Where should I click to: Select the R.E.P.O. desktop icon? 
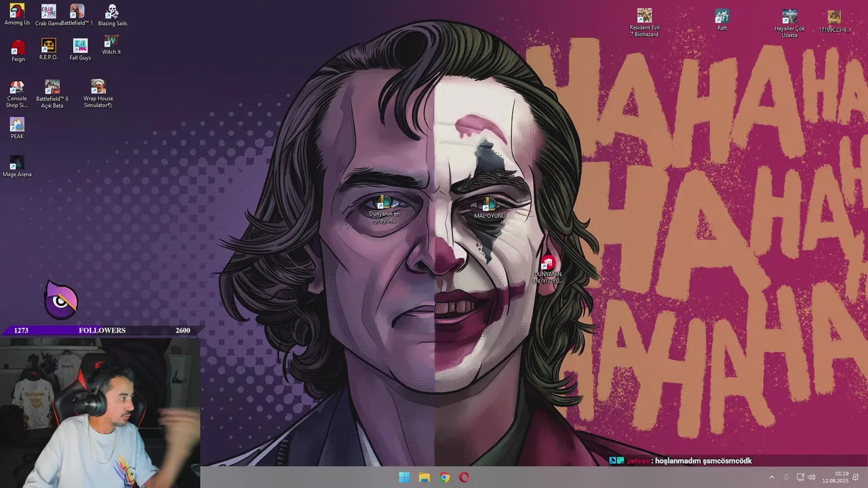pos(48,49)
